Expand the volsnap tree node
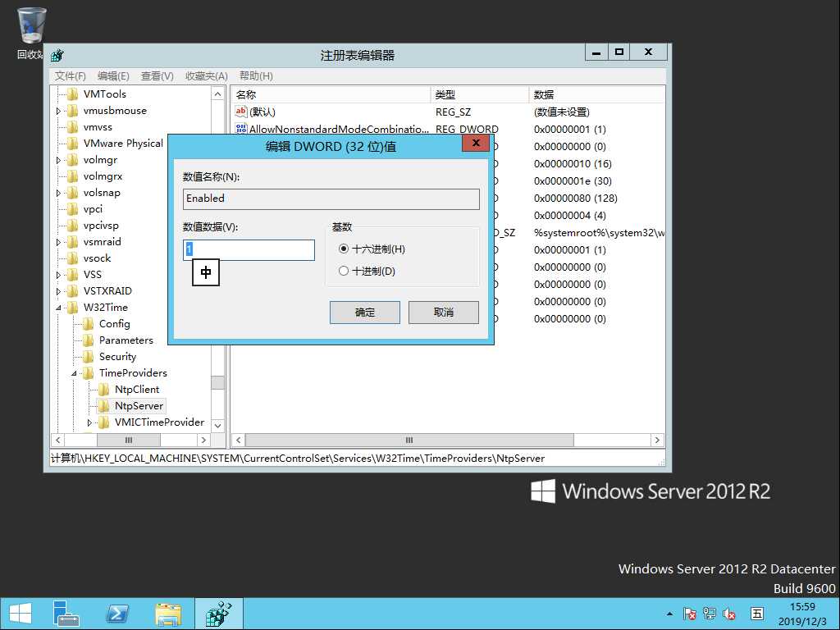This screenshot has width=840, height=630. point(58,193)
